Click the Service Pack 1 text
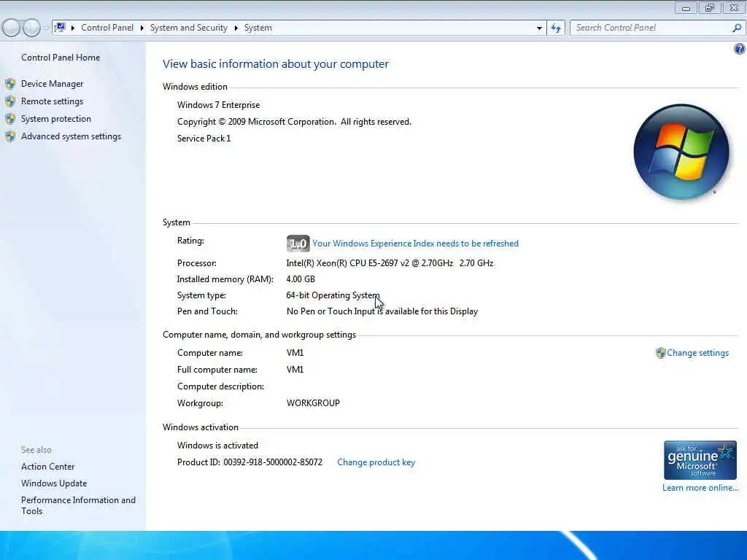 click(204, 139)
